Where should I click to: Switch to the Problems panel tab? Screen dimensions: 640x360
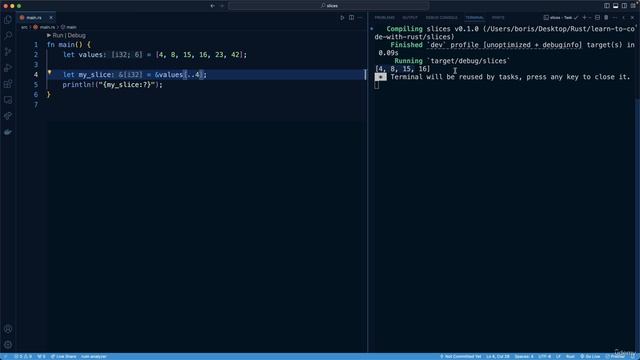pyautogui.click(x=384, y=18)
